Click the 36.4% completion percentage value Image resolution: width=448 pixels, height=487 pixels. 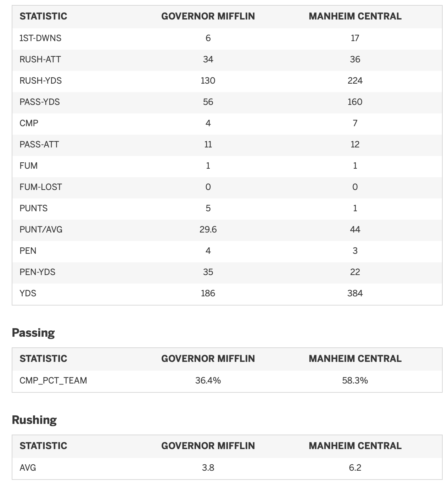pos(208,380)
